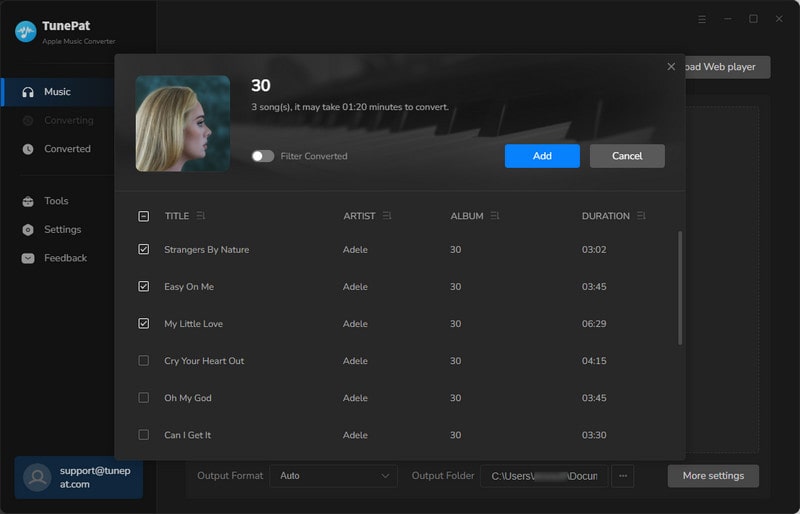Sort songs by Artist sort icon
This screenshot has height=514, width=800.
pyautogui.click(x=387, y=216)
